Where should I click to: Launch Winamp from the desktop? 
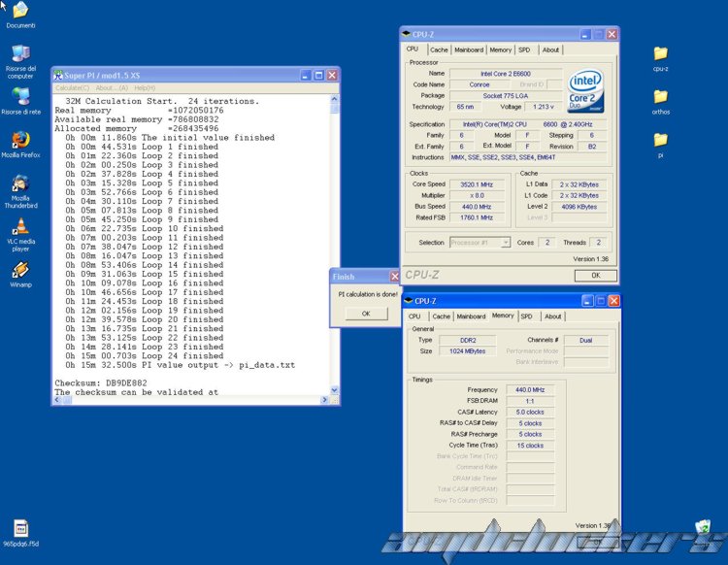[19, 270]
